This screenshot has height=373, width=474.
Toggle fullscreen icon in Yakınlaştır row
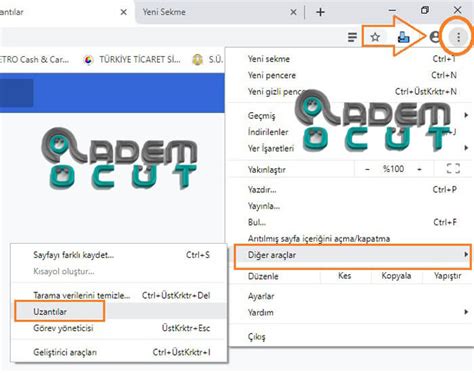tap(453, 169)
